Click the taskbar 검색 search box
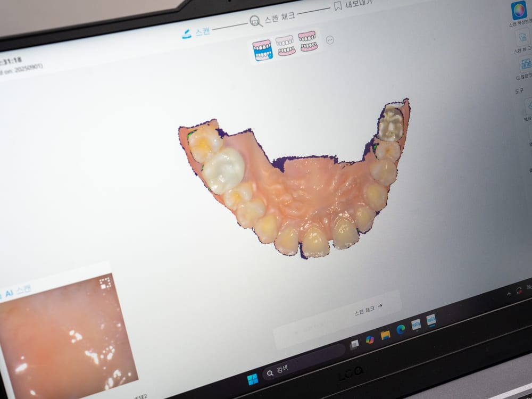Image resolution: width=532 pixels, height=399 pixels. pyautogui.click(x=304, y=364)
